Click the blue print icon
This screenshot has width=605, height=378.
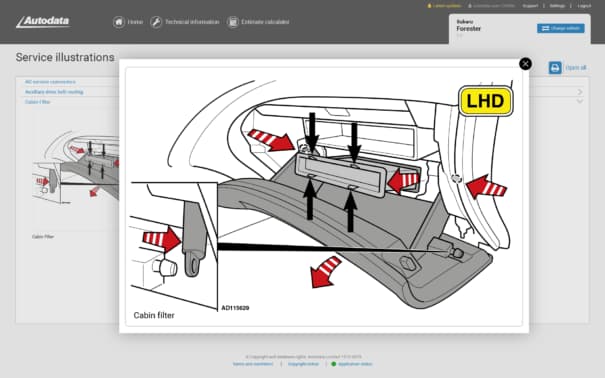coord(555,68)
